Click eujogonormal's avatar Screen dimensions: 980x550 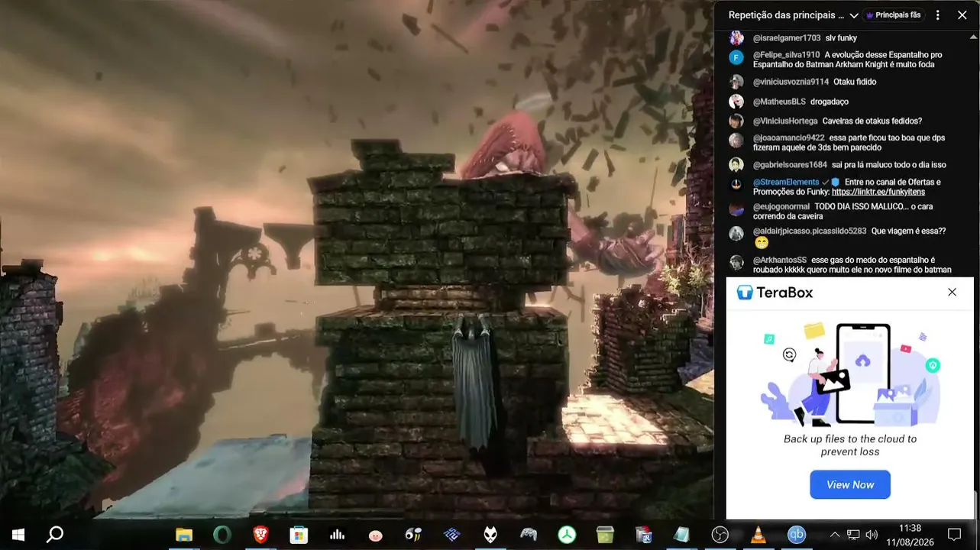[x=736, y=209]
